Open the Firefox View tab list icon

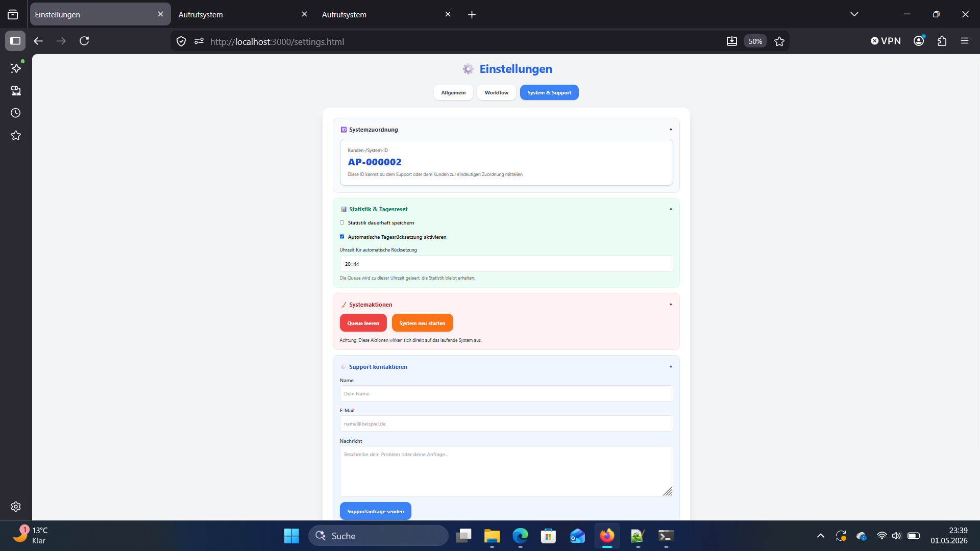(x=13, y=14)
